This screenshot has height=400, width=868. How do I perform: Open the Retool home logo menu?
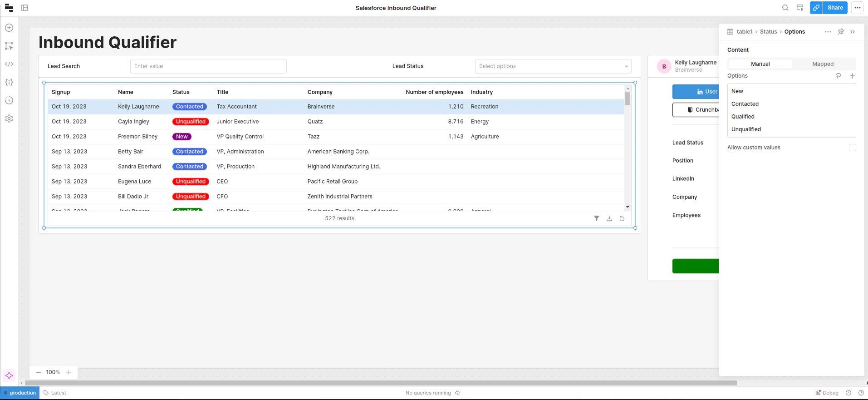pyautogui.click(x=9, y=8)
